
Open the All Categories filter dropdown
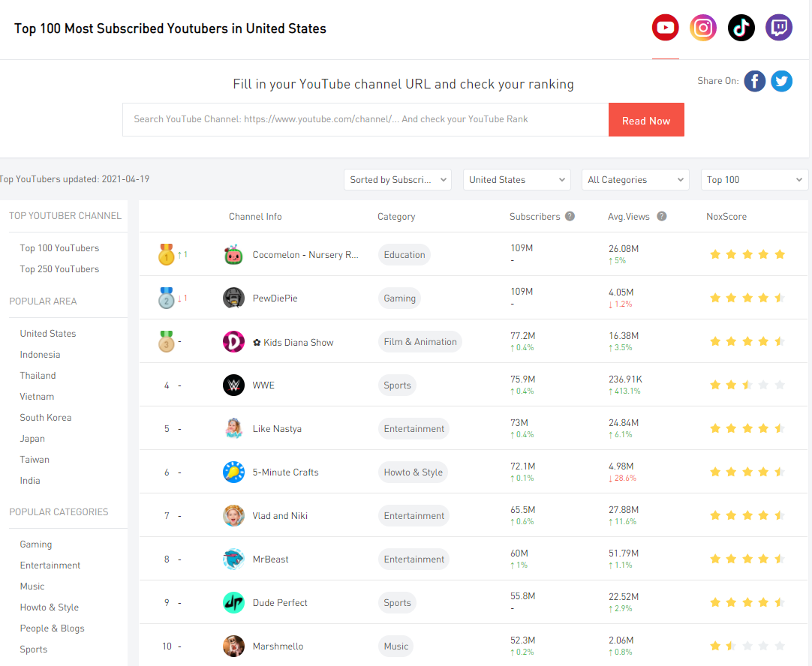635,179
